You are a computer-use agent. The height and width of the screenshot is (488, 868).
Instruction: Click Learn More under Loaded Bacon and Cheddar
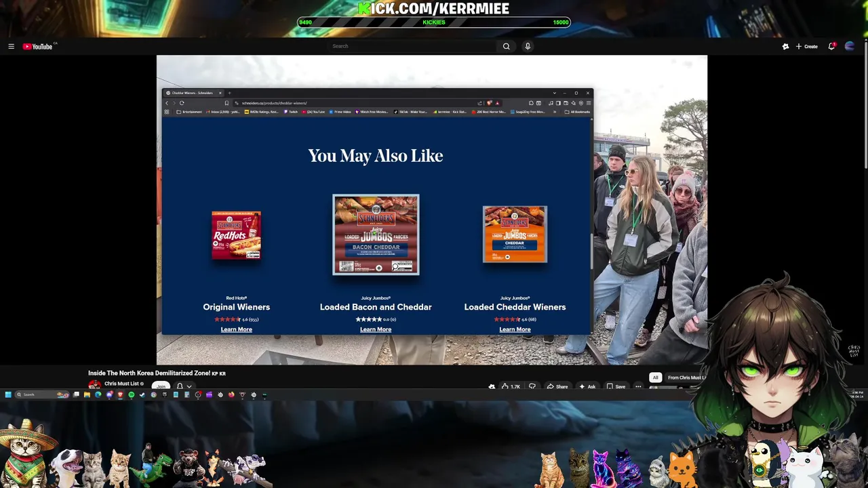point(376,329)
